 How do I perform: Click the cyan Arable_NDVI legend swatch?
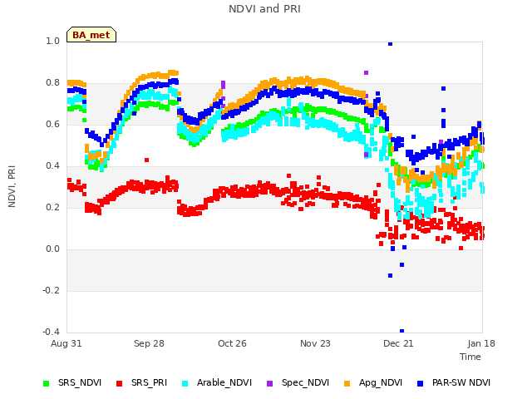[x=185, y=383]
